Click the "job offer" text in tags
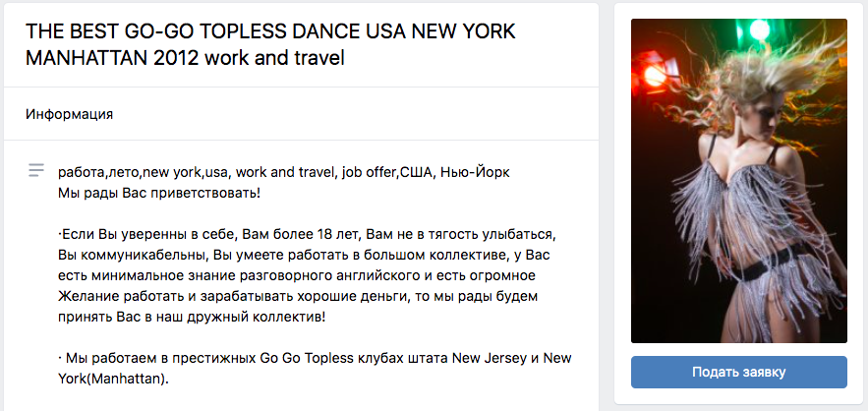This screenshot has width=868, height=411. (368, 172)
